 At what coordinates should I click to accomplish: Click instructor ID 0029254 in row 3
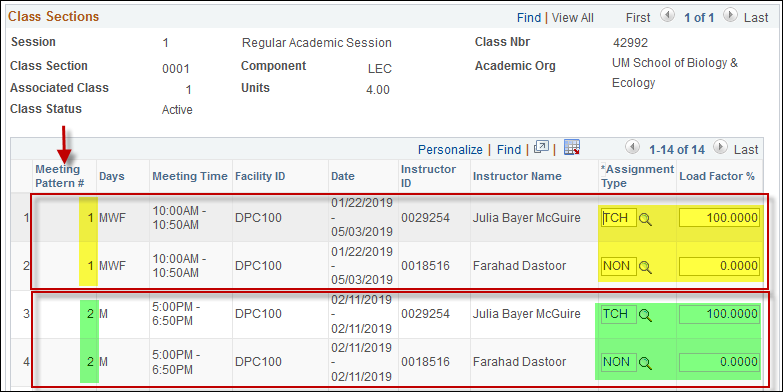[425, 314]
